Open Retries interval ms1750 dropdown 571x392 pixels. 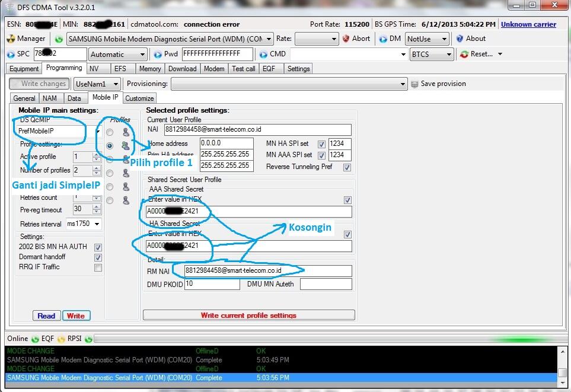tap(97, 224)
